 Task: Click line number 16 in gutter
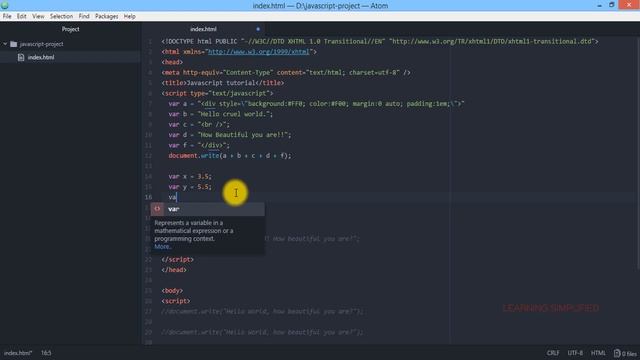149,197
